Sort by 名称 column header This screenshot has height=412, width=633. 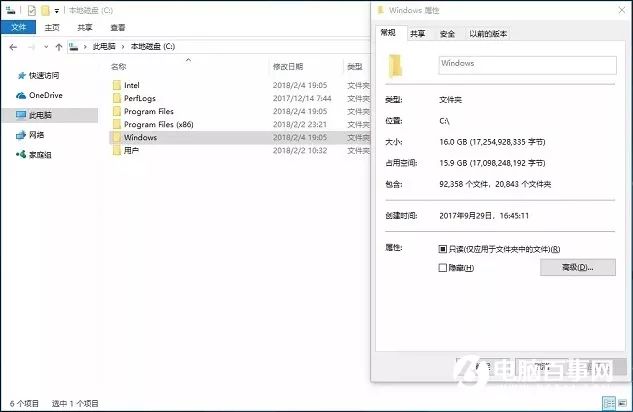(x=118, y=67)
